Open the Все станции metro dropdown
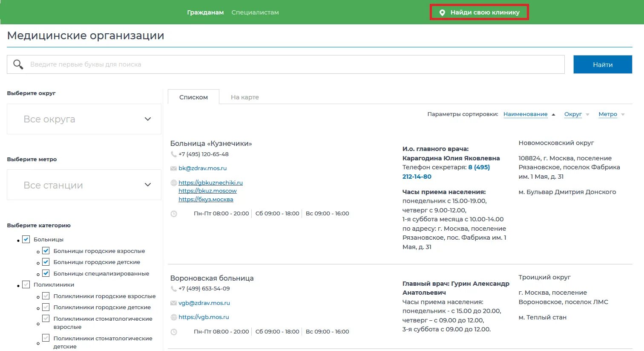This screenshot has height=351, width=644. click(84, 185)
